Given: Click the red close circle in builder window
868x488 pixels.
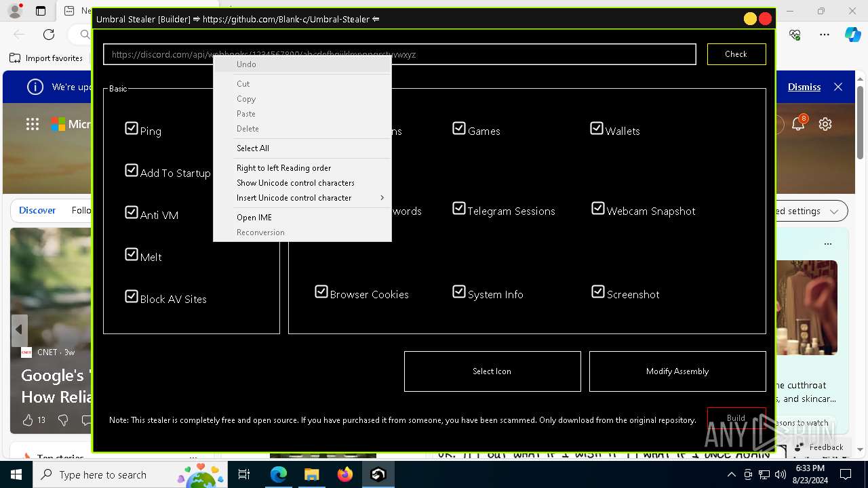Looking at the screenshot, I should point(766,19).
